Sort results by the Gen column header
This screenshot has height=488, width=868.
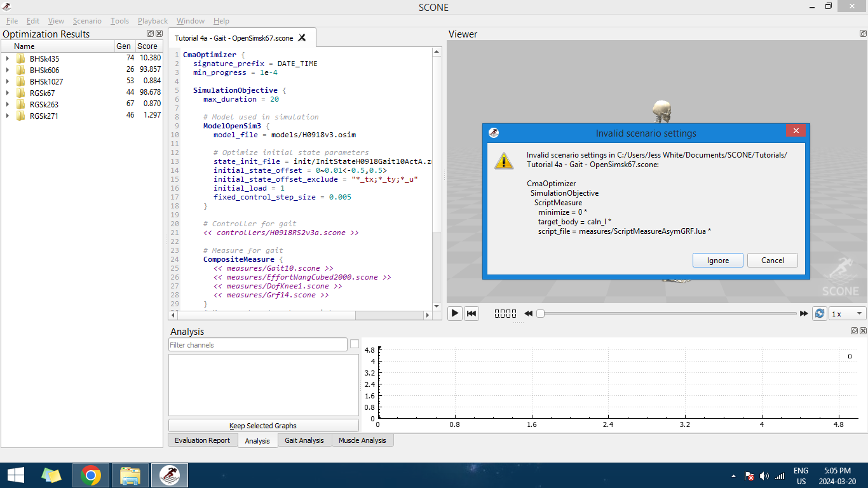point(124,46)
